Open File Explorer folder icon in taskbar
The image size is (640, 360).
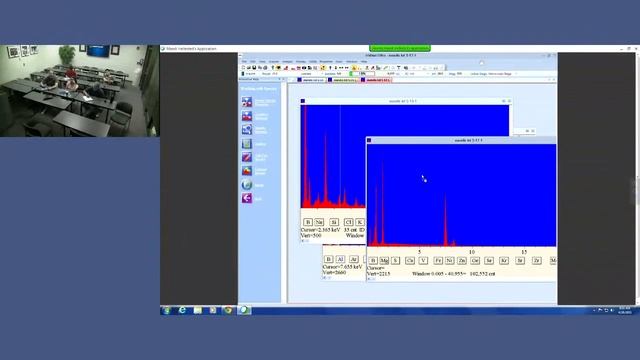click(198, 311)
